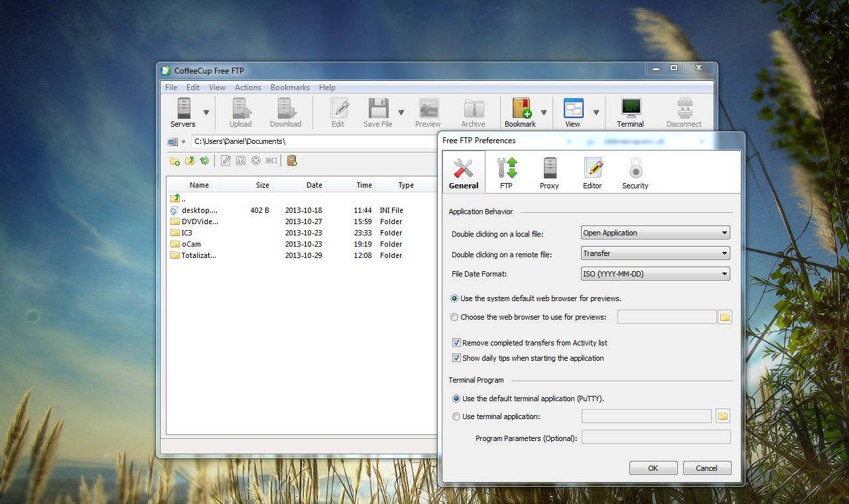Select 'Use the system default web browser' radio

pyautogui.click(x=454, y=298)
